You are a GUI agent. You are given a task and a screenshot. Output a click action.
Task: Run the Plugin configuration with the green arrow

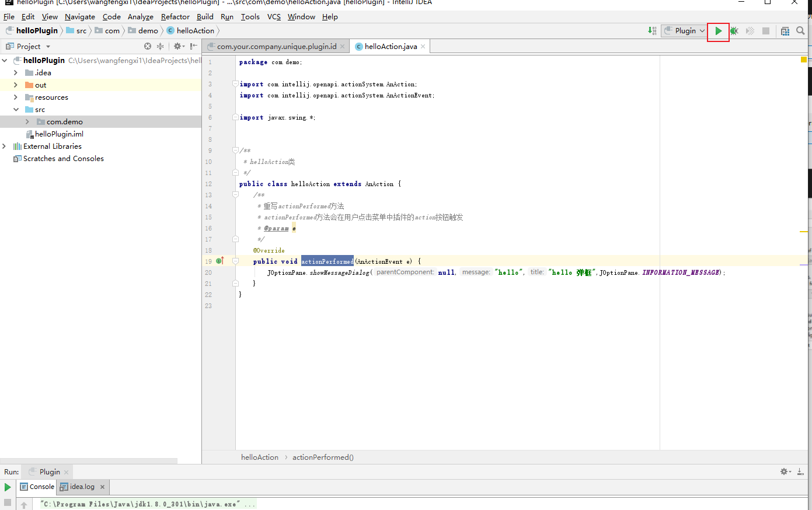click(x=719, y=31)
